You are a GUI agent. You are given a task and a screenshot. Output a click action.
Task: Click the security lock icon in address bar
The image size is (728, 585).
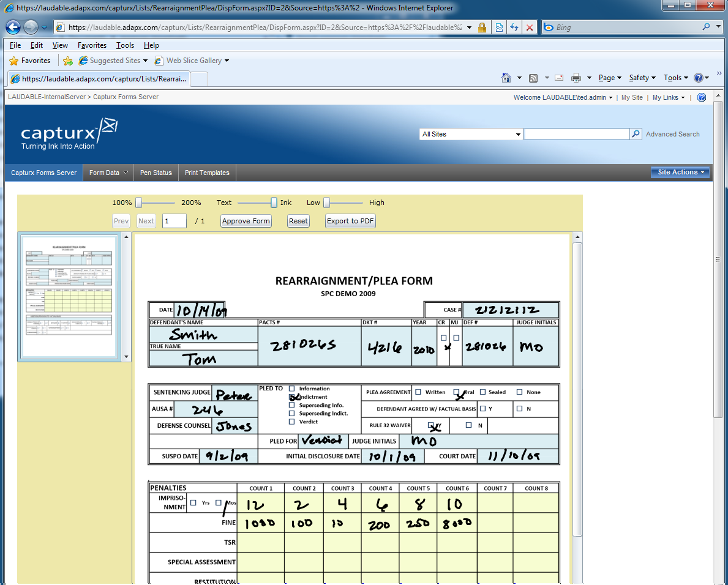[x=482, y=28]
